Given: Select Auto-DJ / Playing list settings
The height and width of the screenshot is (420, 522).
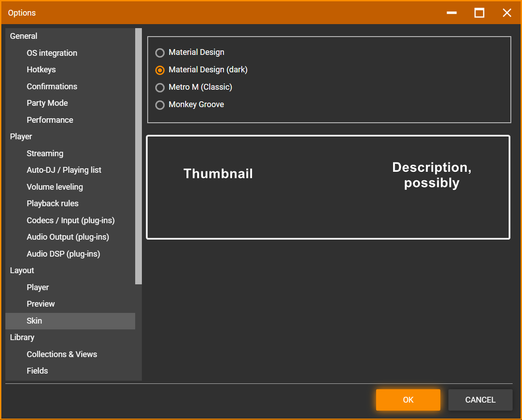Looking at the screenshot, I should click(64, 170).
